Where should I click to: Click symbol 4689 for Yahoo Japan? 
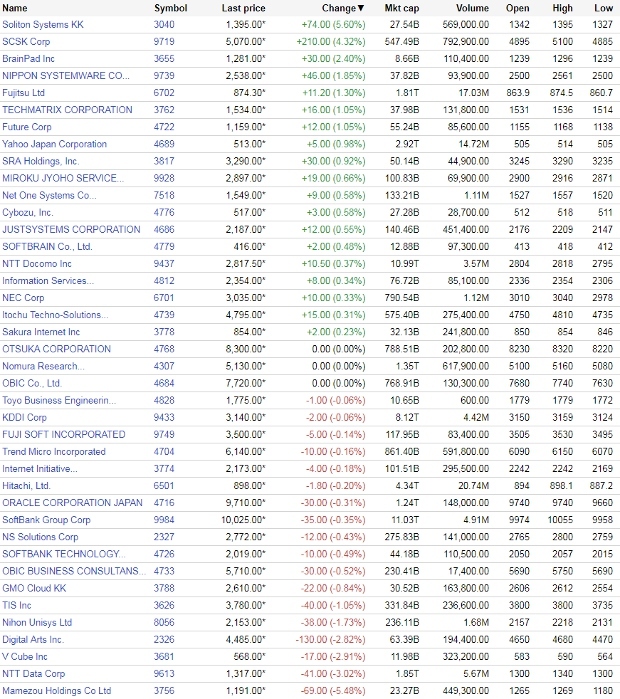(x=164, y=144)
